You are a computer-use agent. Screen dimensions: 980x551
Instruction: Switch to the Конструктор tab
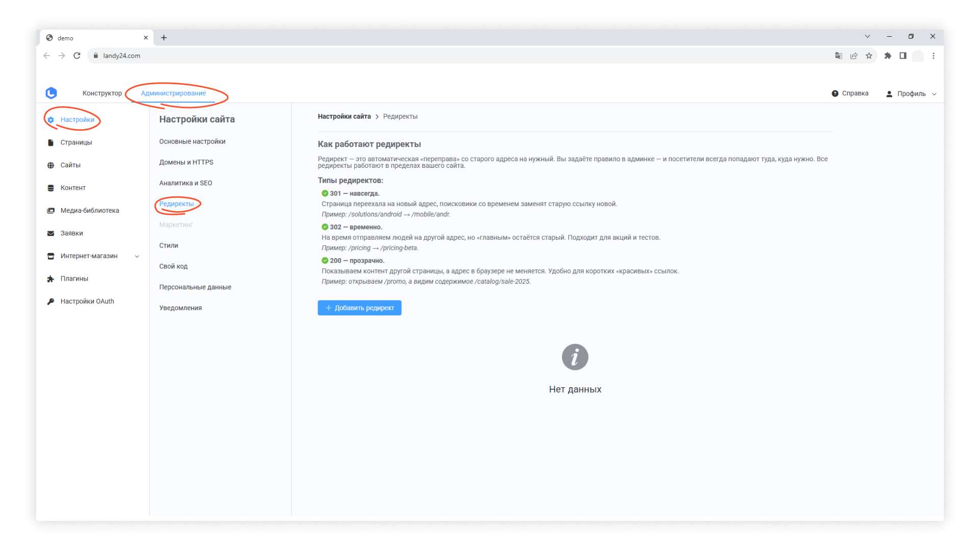tap(102, 93)
